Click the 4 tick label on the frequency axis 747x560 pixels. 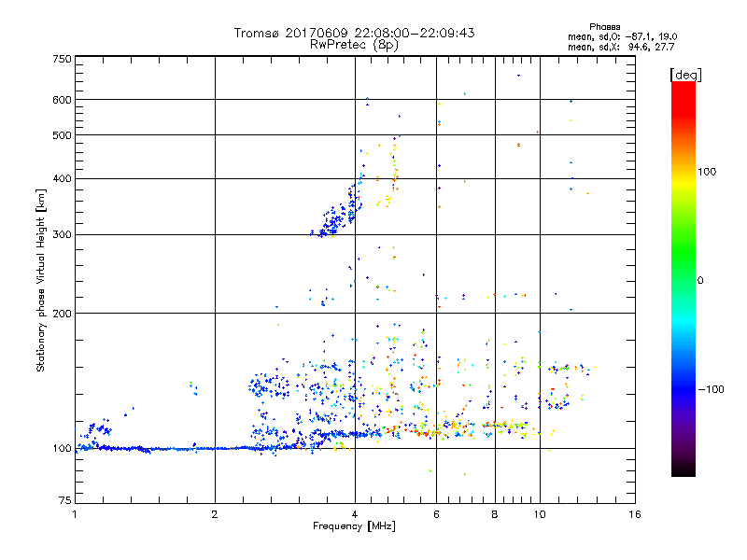pyautogui.click(x=355, y=515)
